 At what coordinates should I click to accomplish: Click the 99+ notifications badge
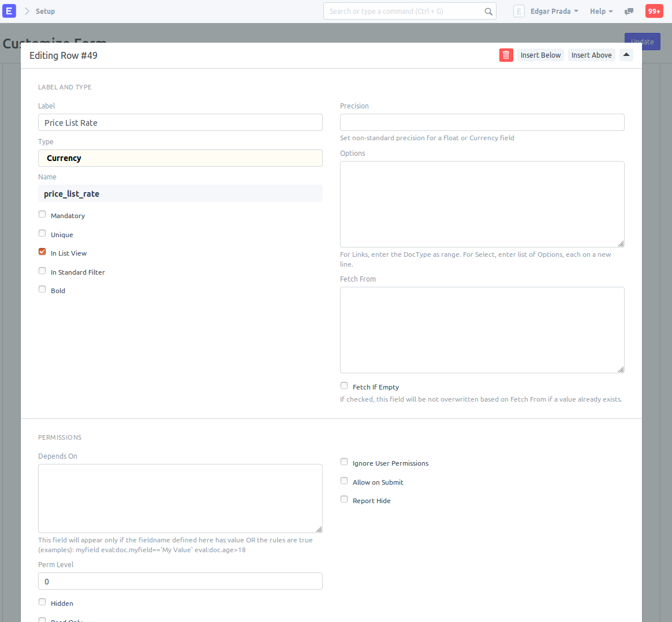(x=654, y=11)
